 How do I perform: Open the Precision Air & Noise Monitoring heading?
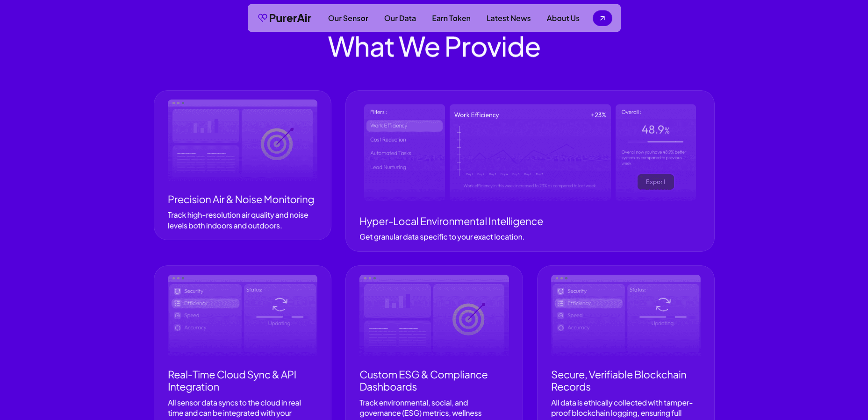241,199
